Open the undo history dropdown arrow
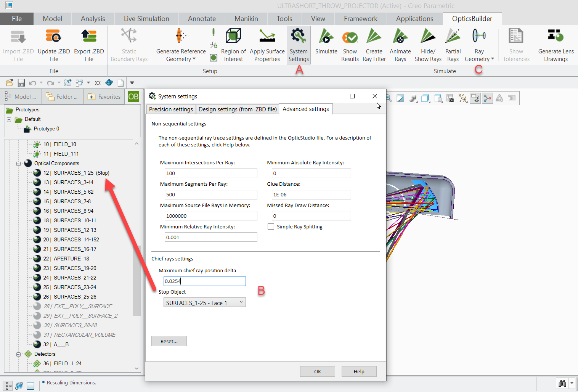 pyautogui.click(x=41, y=83)
